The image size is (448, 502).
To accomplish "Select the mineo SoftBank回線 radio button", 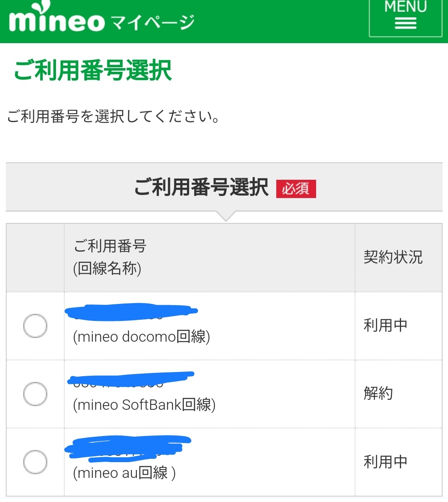I will click(x=35, y=394).
